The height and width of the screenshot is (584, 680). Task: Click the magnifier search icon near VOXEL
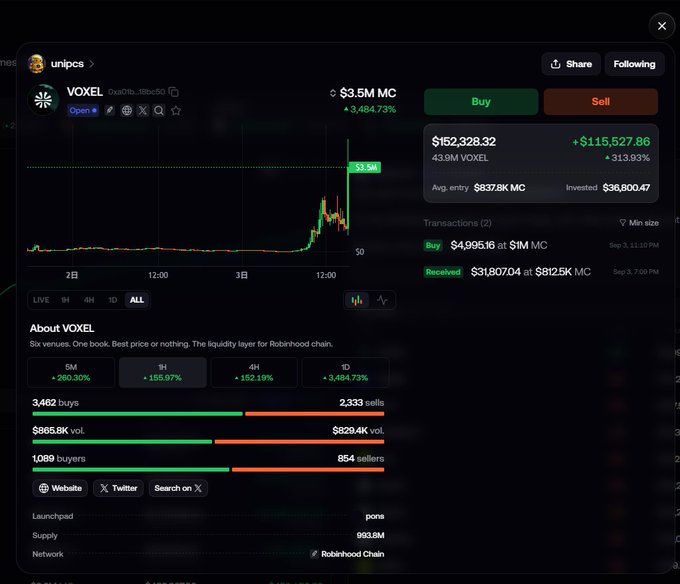(159, 111)
